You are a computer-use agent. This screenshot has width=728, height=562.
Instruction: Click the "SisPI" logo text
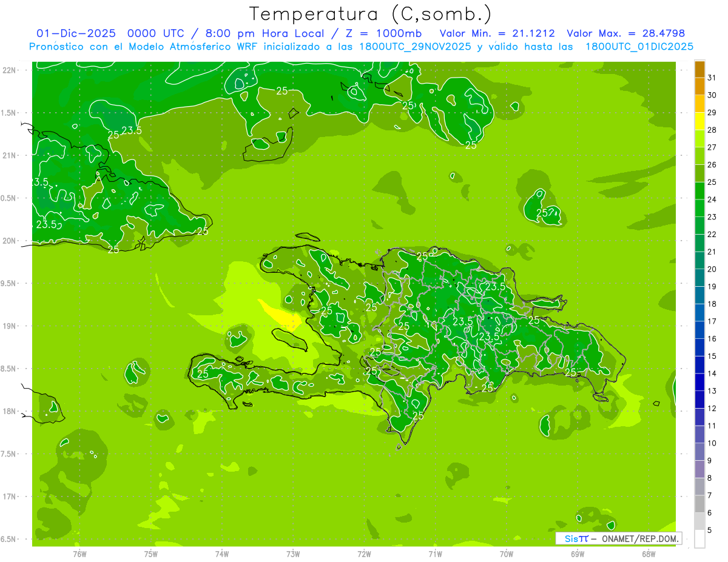[576, 538]
